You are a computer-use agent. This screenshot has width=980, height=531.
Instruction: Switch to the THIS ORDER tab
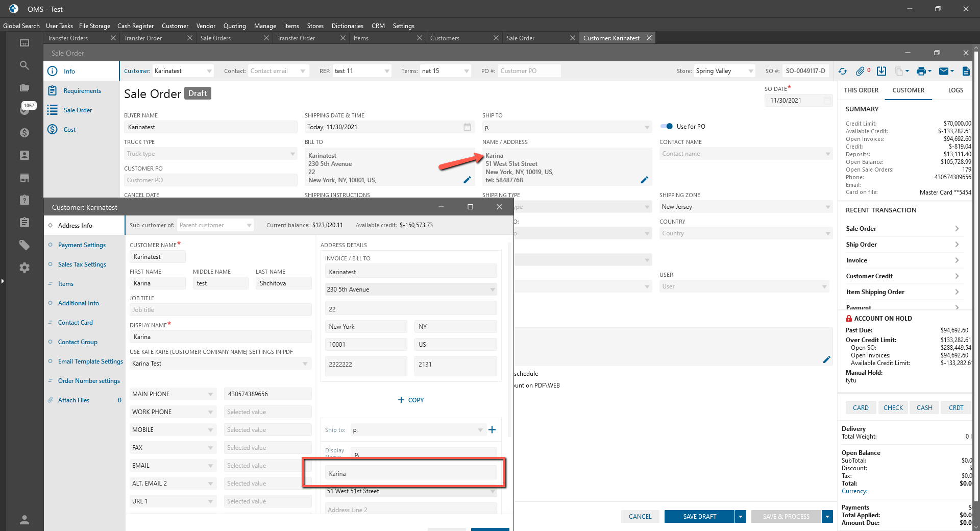(861, 90)
